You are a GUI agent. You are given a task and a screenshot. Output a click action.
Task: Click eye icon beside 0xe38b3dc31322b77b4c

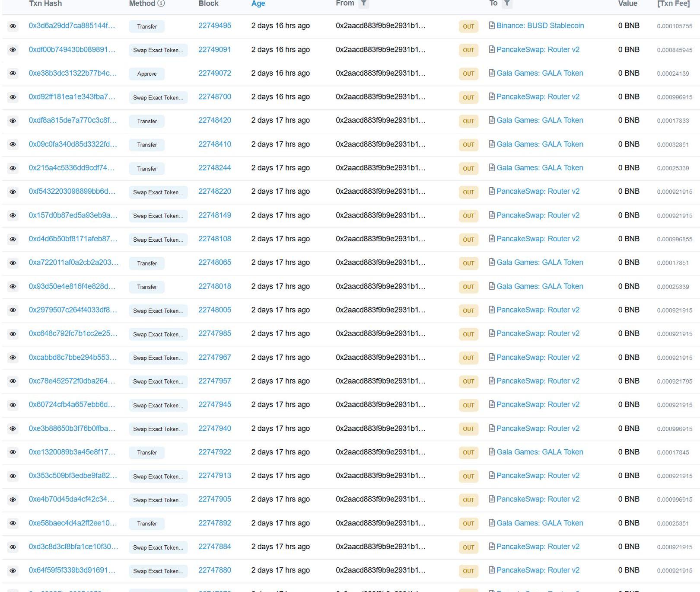coord(13,74)
